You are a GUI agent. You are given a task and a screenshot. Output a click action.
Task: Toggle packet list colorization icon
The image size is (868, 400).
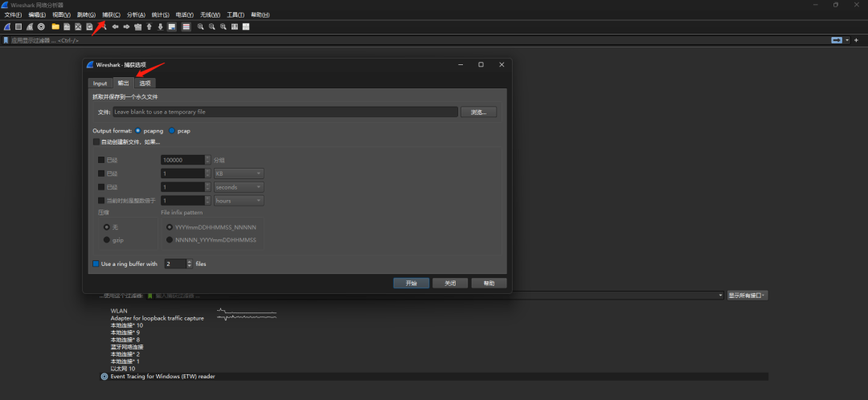tap(186, 27)
